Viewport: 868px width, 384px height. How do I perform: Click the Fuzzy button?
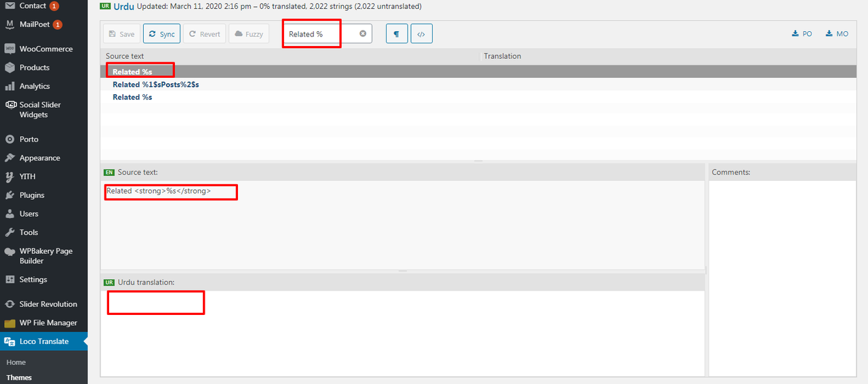click(x=249, y=34)
